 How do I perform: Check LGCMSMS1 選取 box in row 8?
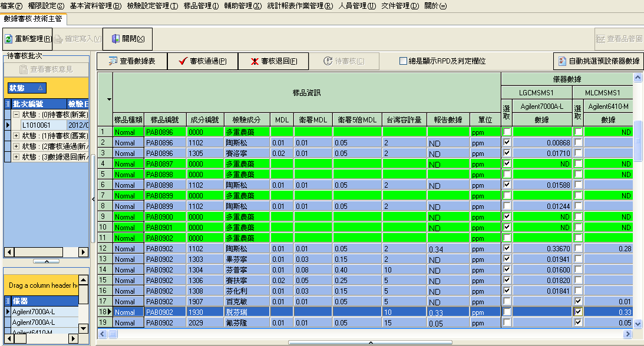[x=507, y=206]
